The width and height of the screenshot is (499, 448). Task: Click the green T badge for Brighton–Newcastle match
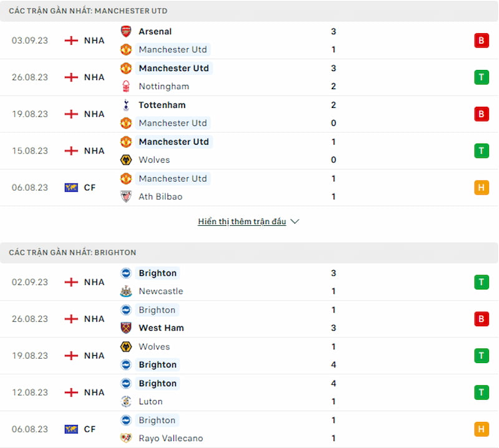point(481,282)
